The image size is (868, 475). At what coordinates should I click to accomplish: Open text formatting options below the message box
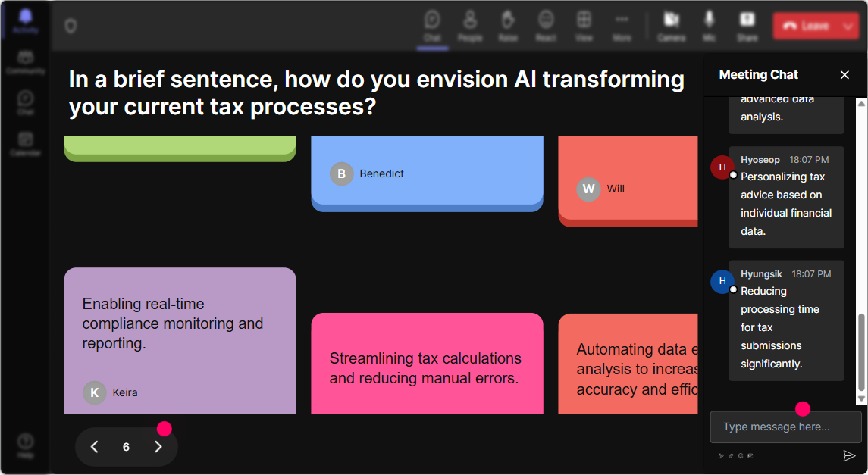721,456
